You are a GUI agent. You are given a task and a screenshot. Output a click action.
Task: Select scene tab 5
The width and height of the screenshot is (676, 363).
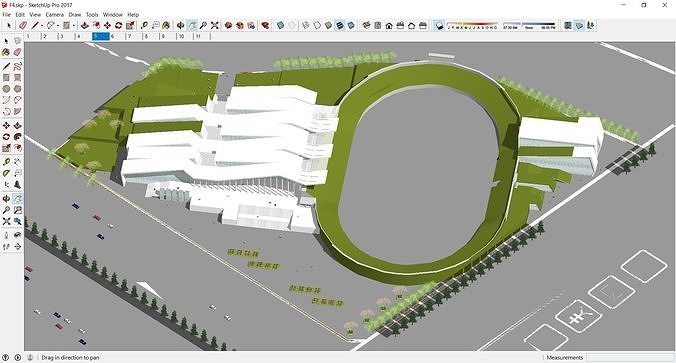point(100,37)
